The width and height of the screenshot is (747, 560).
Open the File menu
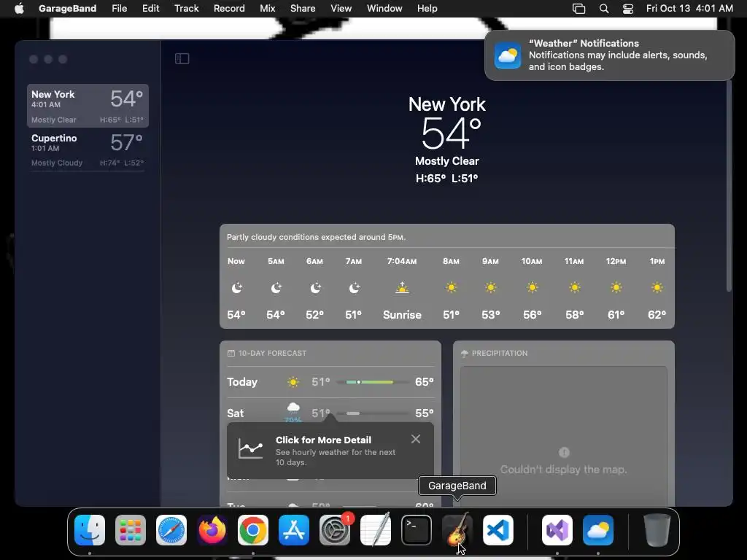[119, 8]
